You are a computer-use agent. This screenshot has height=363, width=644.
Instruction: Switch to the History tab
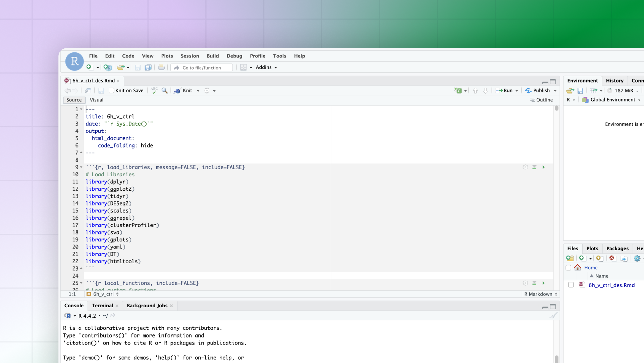[614, 81]
